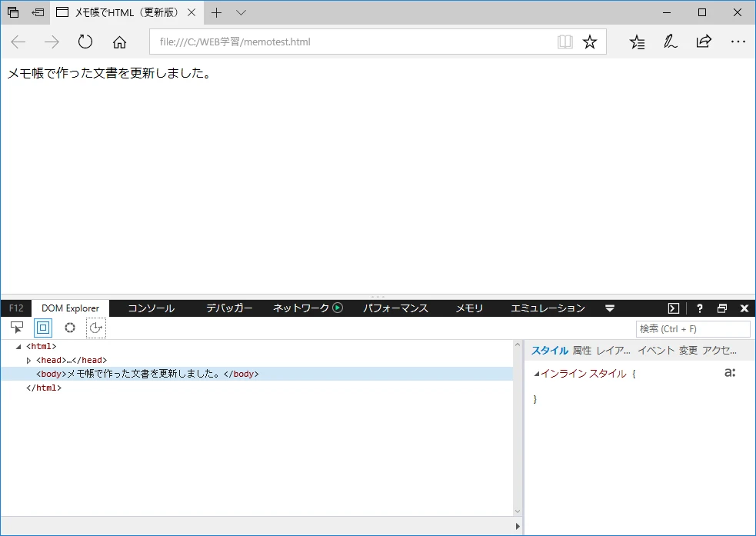Screen dimensions: 756x536
Task: Reload the page with the Refresh icon
Action: coord(85,42)
